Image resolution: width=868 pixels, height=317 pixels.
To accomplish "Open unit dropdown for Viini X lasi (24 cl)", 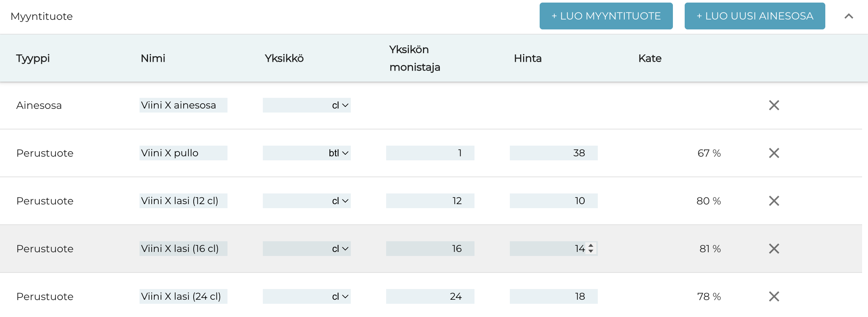I will point(307,297).
